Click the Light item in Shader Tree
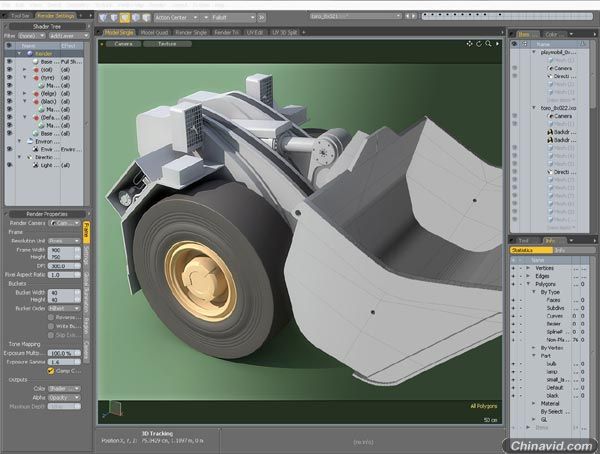This screenshot has height=454, width=600. [x=48, y=164]
